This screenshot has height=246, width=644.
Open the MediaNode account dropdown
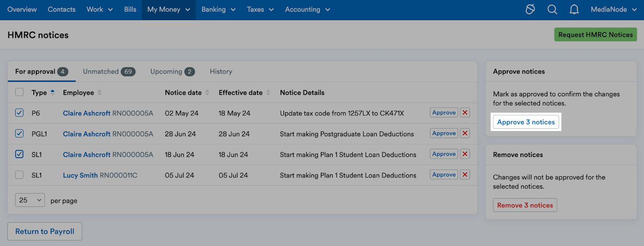pyautogui.click(x=613, y=9)
